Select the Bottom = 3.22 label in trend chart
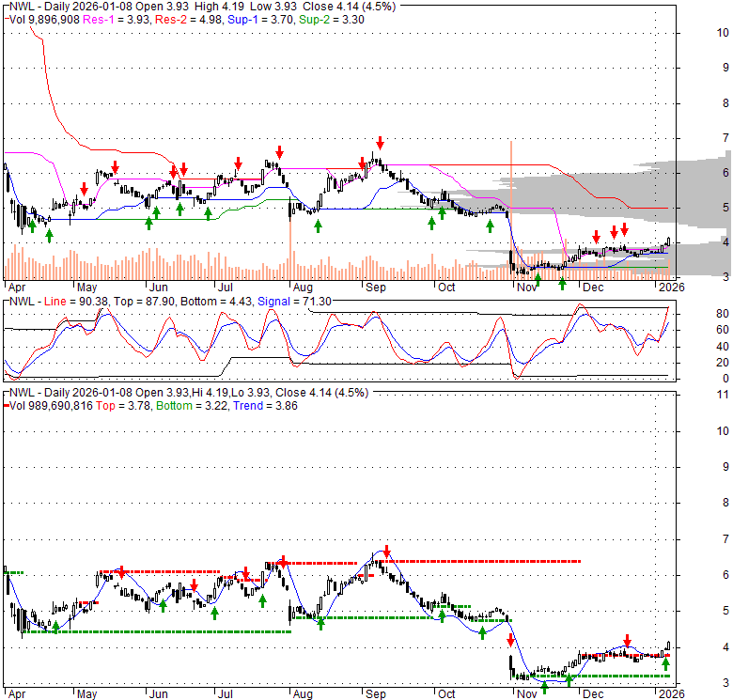Image resolution: width=733 pixels, height=700 pixels. [192, 406]
